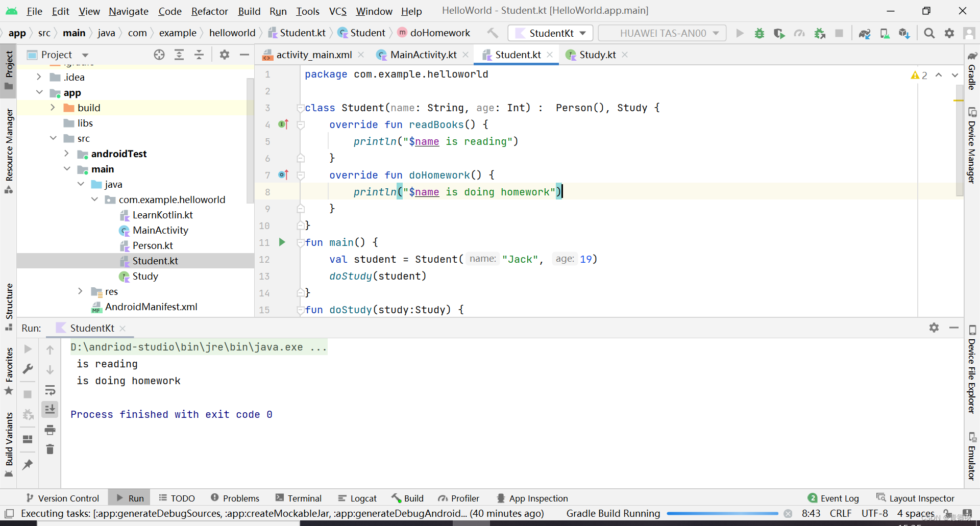The image size is (980, 526).
Task: Toggle the Structure side panel
Action: tap(9, 306)
